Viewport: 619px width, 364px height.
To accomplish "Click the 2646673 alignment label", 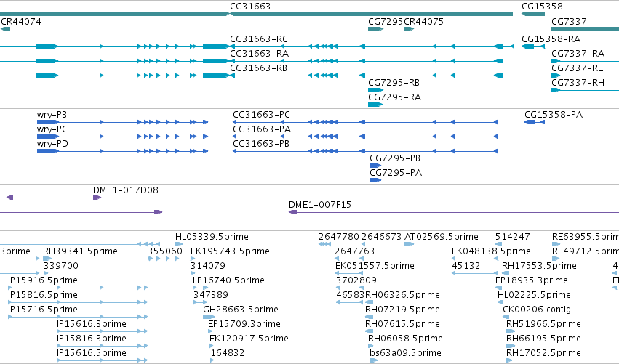I will point(382,237).
